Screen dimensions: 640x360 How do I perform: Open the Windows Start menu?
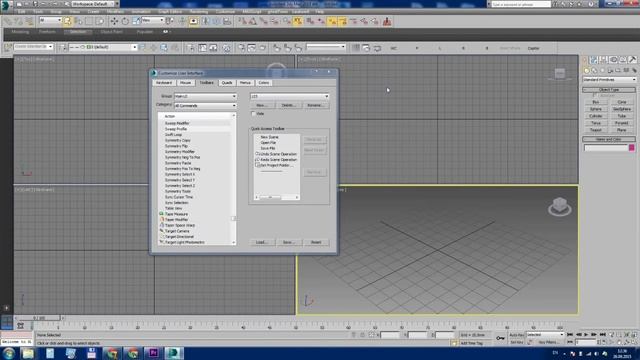9,353
